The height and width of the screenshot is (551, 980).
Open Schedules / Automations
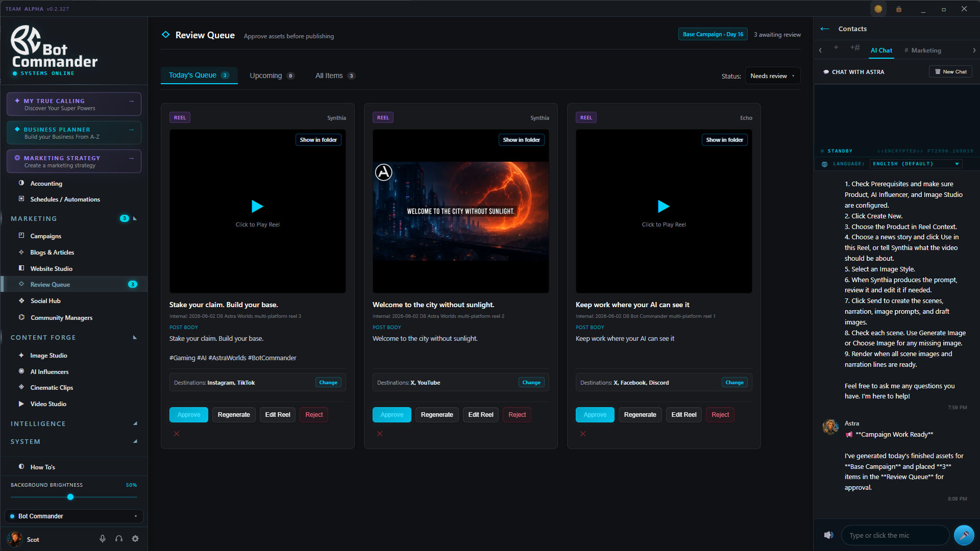[x=65, y=199]
